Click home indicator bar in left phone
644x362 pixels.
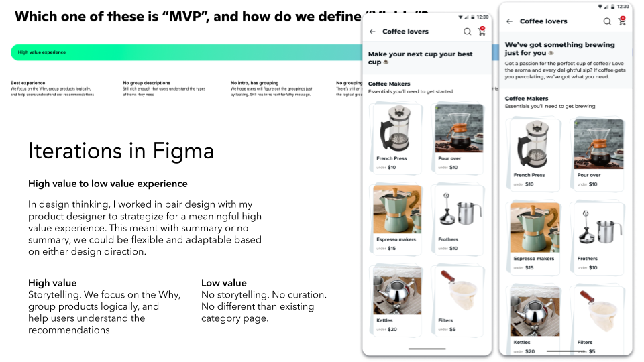(x=427, y=349)
